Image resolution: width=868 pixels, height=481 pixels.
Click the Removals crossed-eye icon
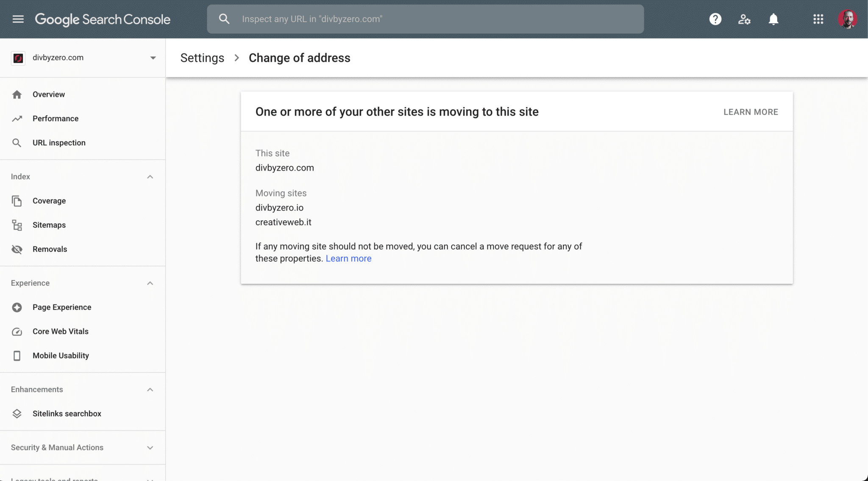[x=17, y=249]
